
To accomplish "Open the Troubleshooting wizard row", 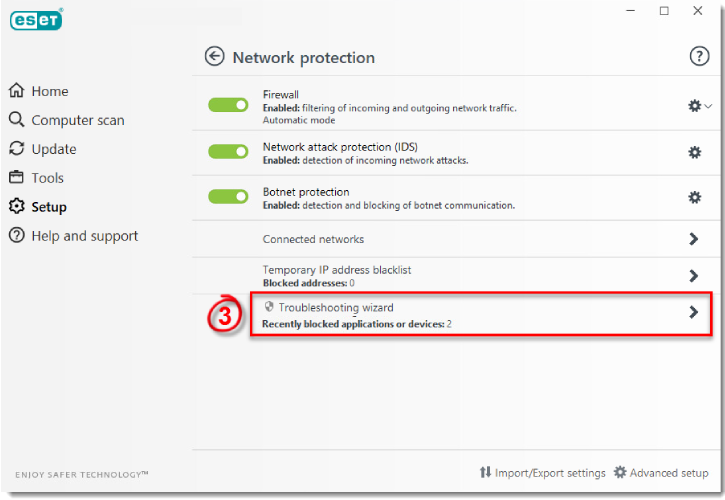I will click(x=481, y=314).
